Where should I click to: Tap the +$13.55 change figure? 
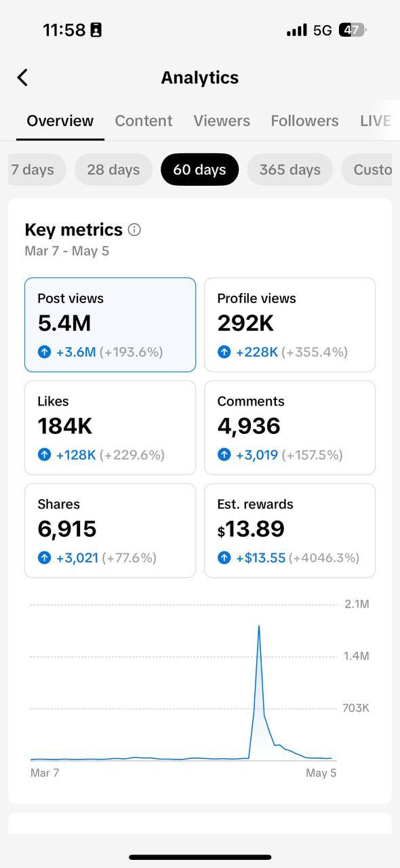[x=260, y=558]
